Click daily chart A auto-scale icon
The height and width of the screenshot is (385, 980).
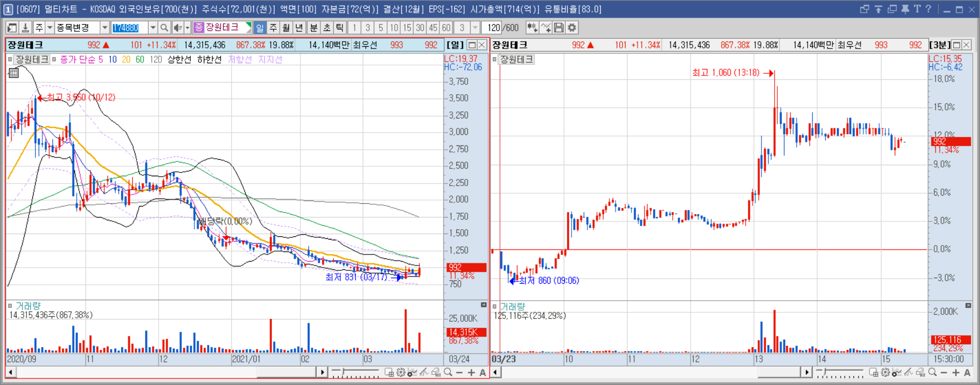pos(483,373)
